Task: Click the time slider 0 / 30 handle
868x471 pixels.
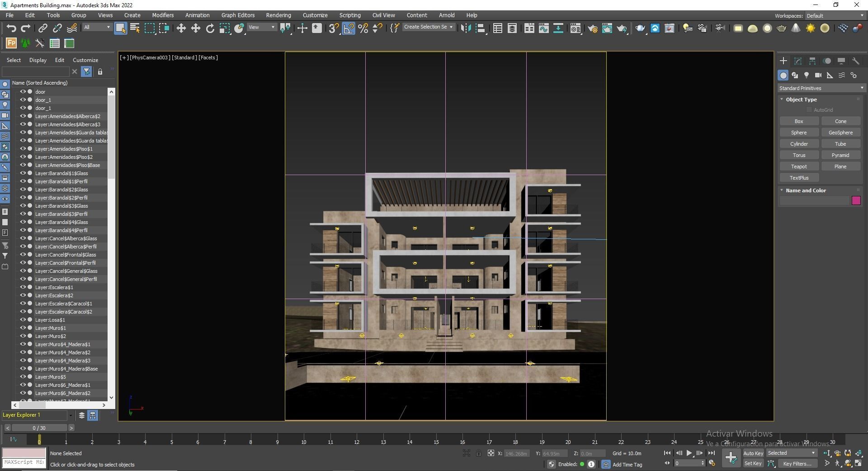Action: 39,428
